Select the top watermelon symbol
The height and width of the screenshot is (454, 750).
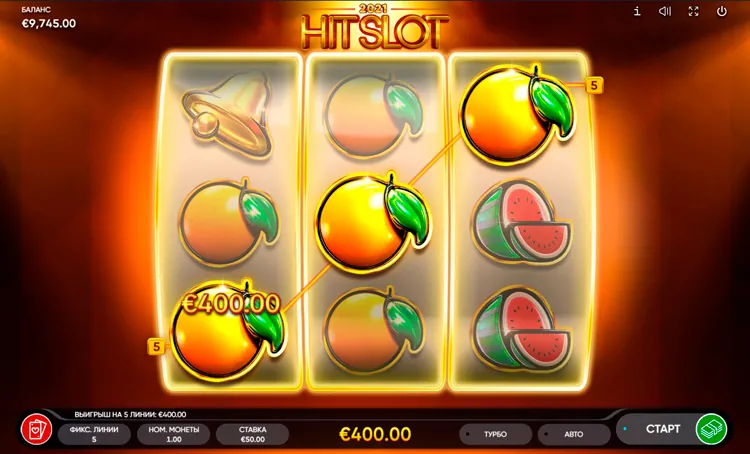521,223
